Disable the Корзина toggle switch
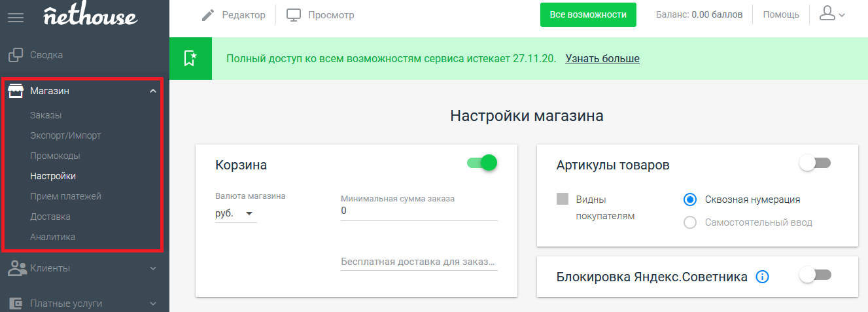This screenshot has height=312, width=868. click(x=483, y=163)
